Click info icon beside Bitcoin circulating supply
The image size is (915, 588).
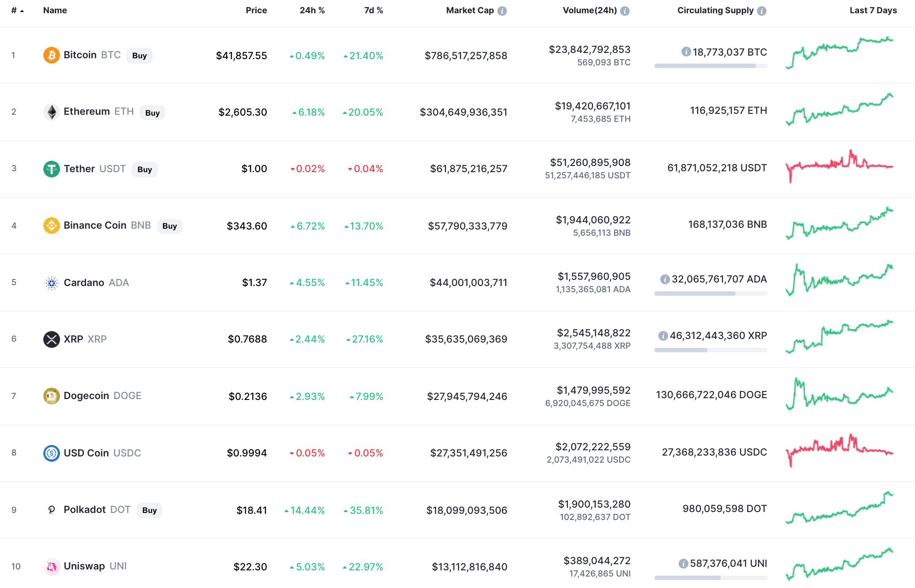tap(686, 52)
